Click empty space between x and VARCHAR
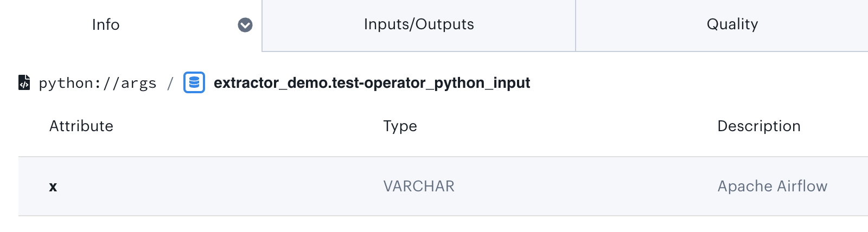The width and height of the screenshot is (868, 232). (x=217, y=186)
